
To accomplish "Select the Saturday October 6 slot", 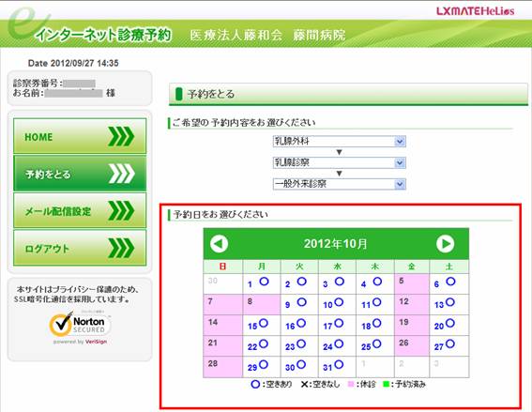I will [450, 282].
